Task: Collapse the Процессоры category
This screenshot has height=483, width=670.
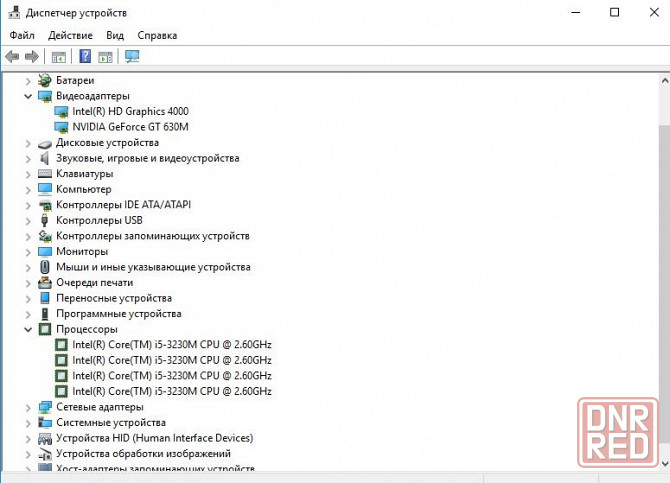Action: click(28, 329)
